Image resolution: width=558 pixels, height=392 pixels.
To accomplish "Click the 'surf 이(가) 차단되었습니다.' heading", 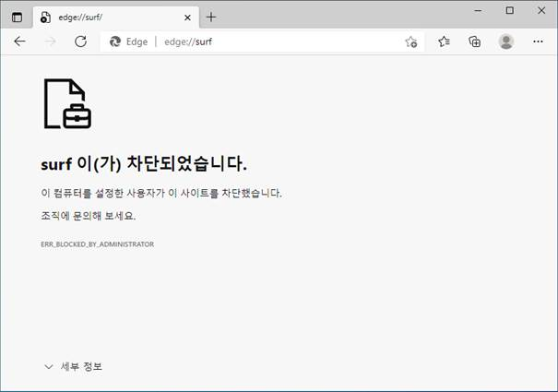I will 144,164.
